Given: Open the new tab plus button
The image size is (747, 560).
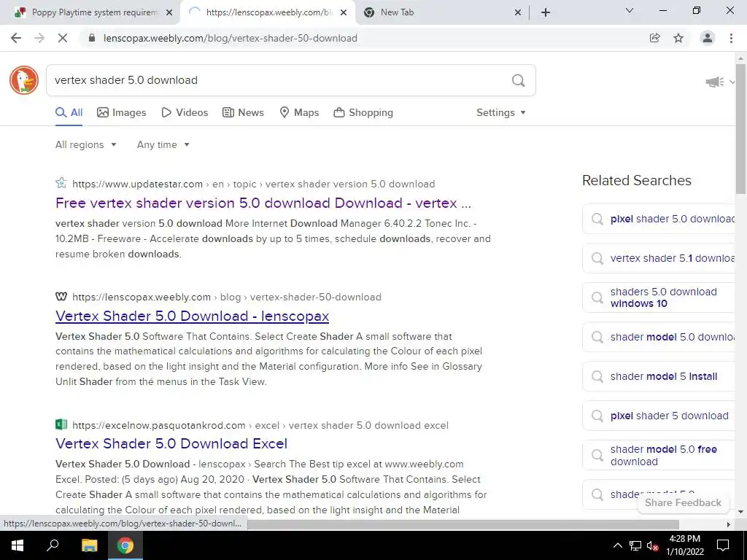Looking at the screenshot, I should (x=546, y=12).
